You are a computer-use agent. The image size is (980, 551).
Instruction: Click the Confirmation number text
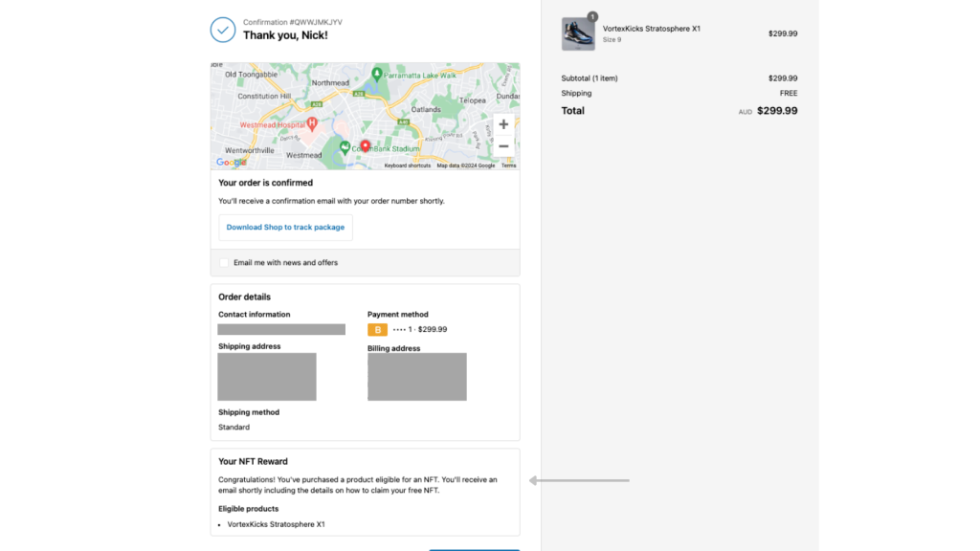[x=292, y=21]
